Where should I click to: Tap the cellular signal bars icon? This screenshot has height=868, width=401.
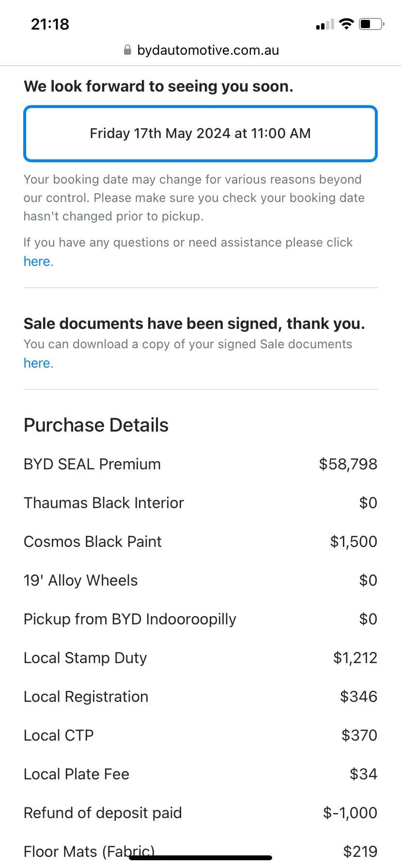pos(325,24)
